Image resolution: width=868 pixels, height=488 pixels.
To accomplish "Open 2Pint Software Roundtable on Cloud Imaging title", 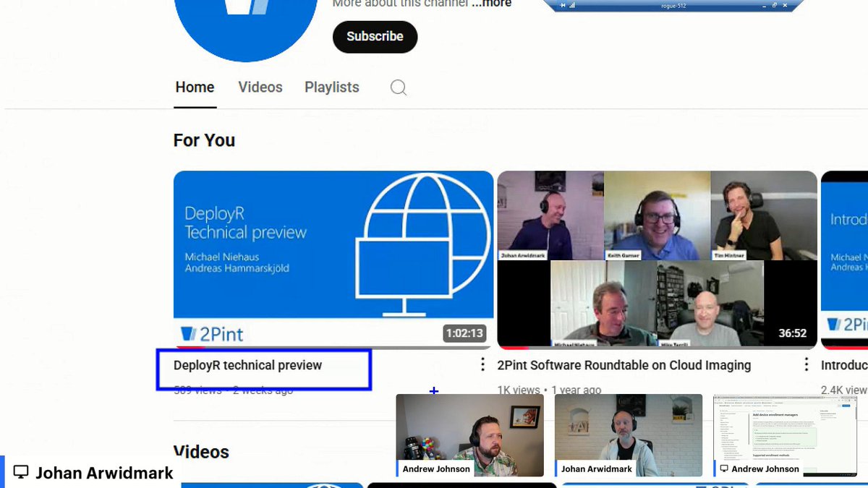I will tap(624, 365).
